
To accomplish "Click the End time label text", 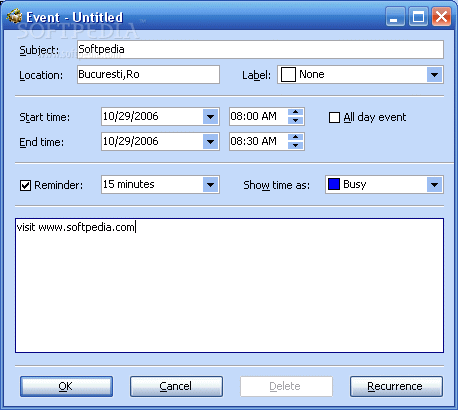I will coord(41,142).
